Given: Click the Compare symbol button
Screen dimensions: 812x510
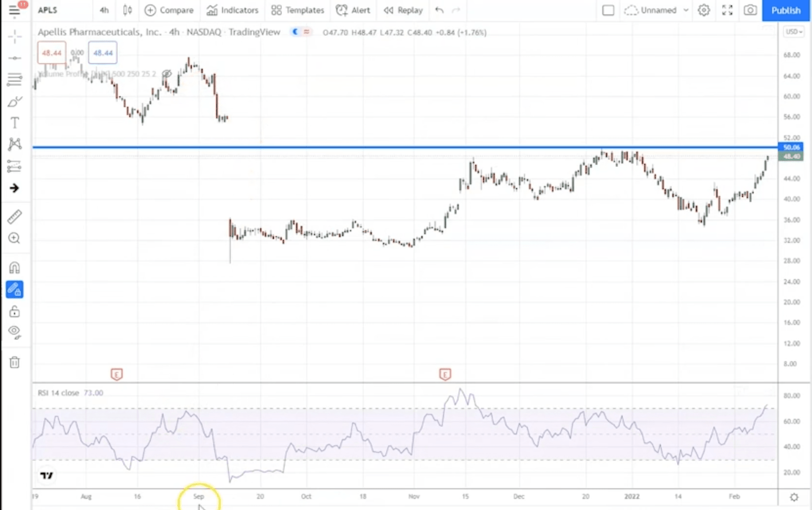Looking at the screenshot, I should pyautogui.click(x=169, y=10).
